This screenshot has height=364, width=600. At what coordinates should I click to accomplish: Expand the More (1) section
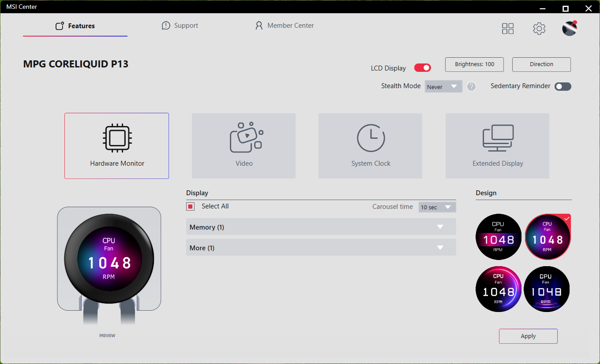pyautogui.click(x=321, y=248)
